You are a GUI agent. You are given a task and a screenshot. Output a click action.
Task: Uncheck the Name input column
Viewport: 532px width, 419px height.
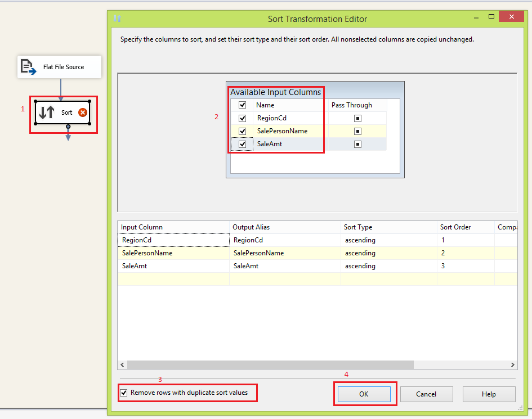pos(242,105)
